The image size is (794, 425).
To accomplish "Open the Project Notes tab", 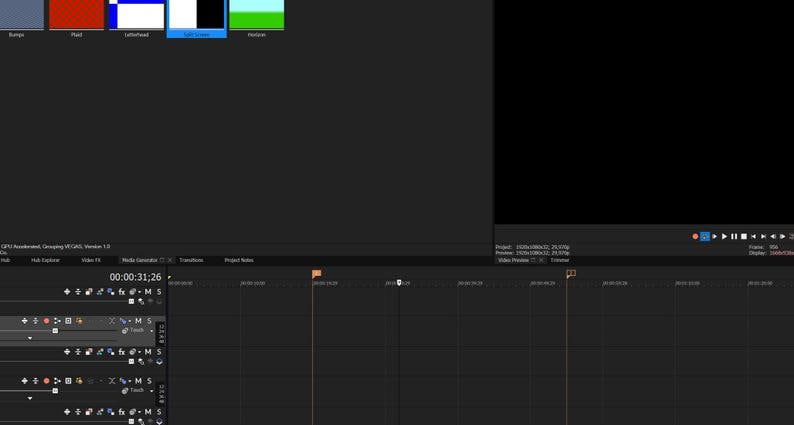I will pyautogui.click(x=239, y=260).
